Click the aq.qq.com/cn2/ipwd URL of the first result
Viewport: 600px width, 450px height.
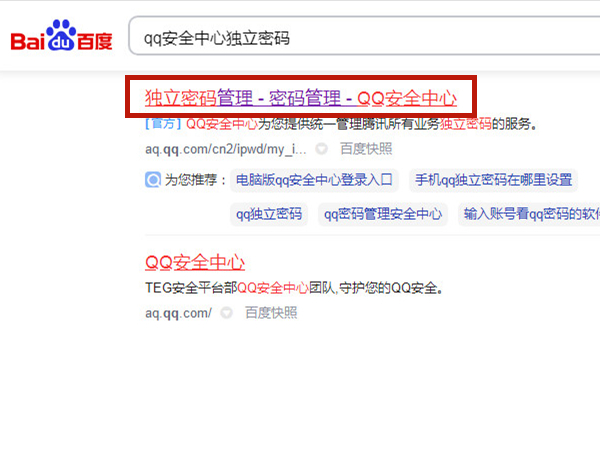coord(226,149)
